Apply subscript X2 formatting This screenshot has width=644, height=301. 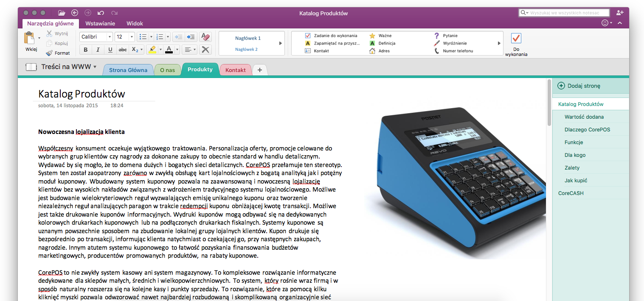pos(135,50)
